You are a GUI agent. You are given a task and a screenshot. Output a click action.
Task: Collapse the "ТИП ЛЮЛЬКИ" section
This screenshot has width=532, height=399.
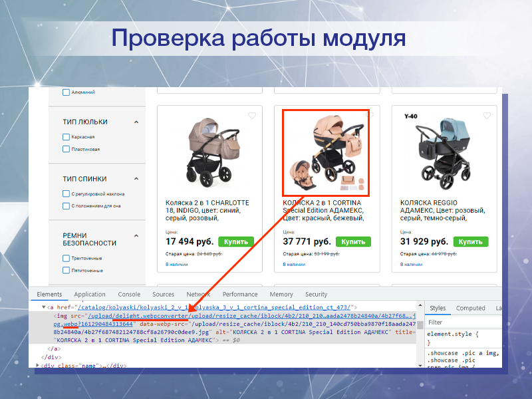coord(136,122)
